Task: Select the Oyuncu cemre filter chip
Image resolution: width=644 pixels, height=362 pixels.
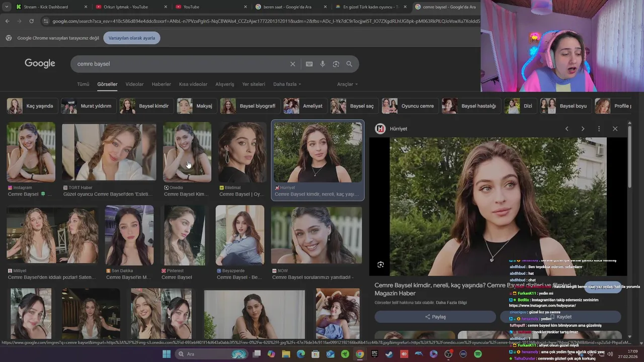Action: (x=410, y=106)
